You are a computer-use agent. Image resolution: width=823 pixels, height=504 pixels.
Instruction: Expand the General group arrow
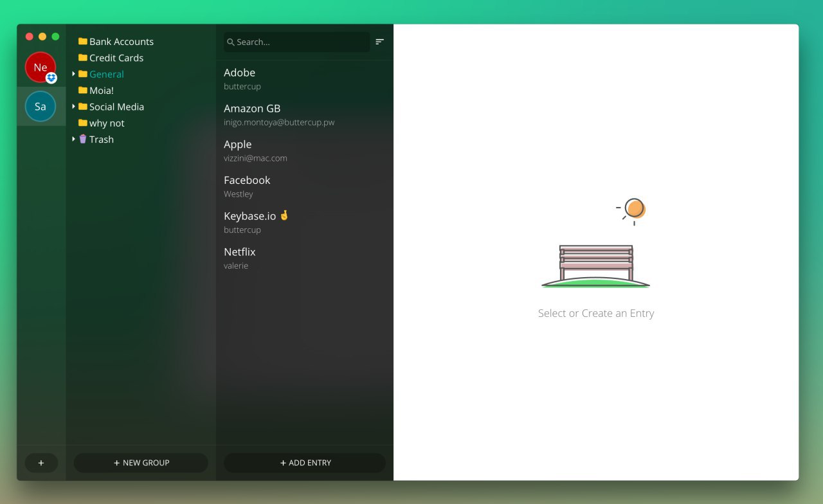(74, 74)
